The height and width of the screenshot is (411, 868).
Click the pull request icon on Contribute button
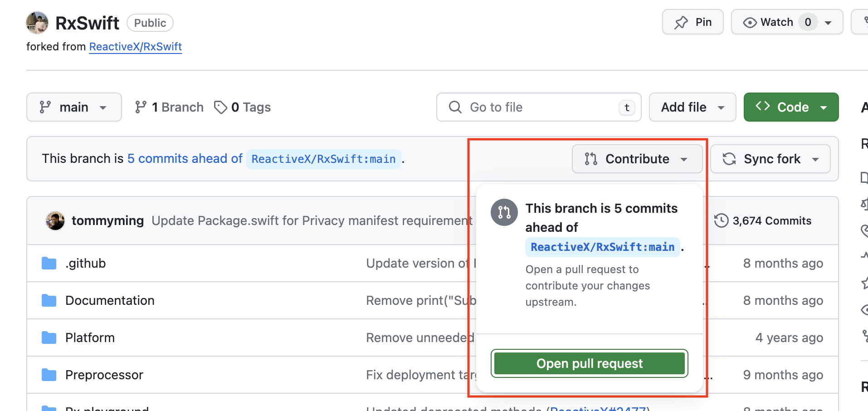pos(591,159)
